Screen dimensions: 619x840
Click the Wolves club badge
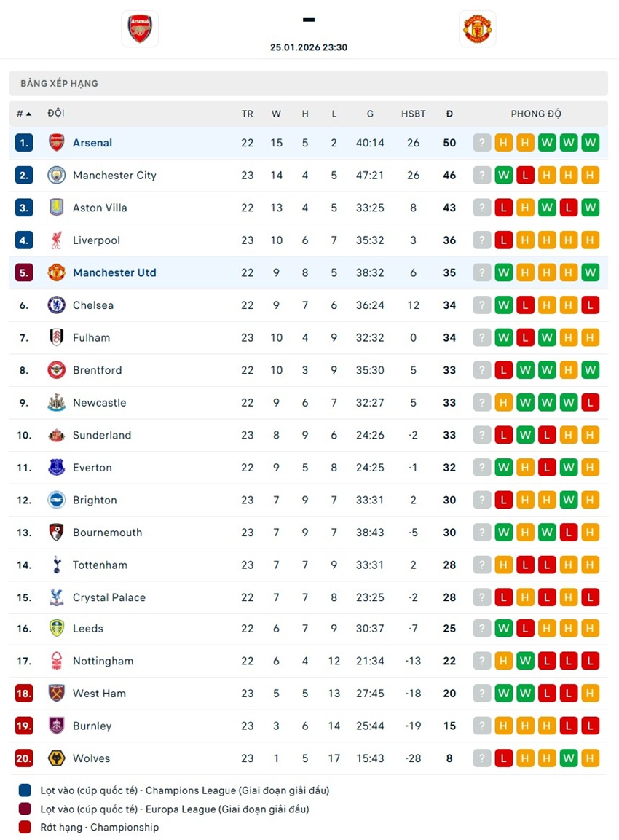[x=56, y=758]
